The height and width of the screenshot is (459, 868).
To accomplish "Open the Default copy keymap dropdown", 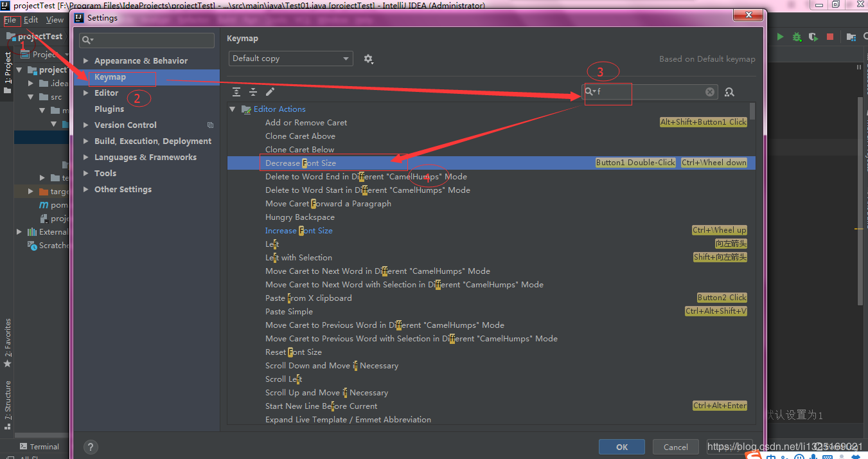I will pos(291,59).
